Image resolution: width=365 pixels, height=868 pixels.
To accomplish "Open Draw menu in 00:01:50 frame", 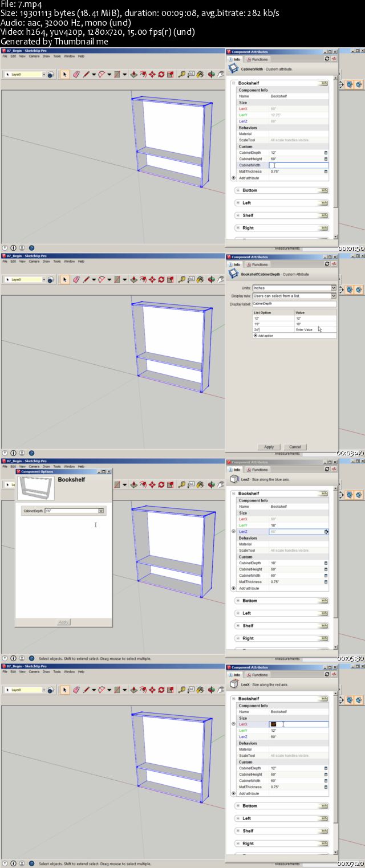I will [46, 56].
